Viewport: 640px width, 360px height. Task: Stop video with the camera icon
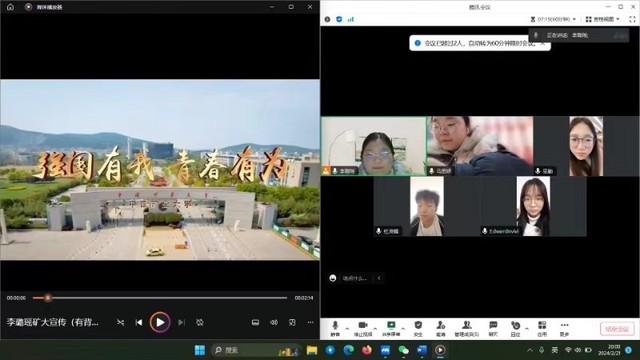tap(363, 329)
